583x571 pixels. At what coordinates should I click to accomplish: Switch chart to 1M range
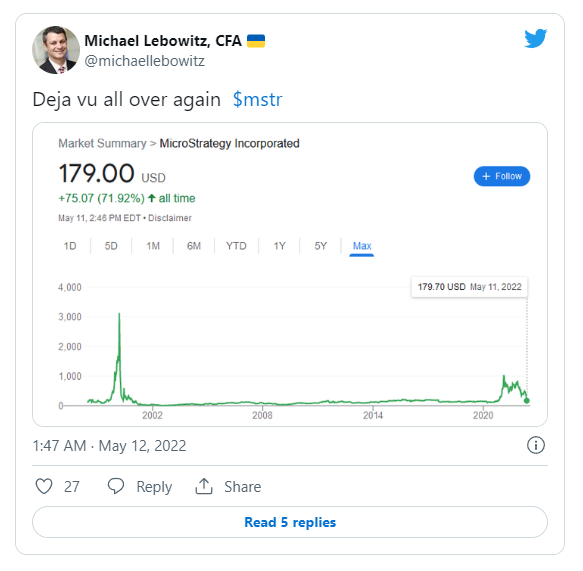pos(153,246)
